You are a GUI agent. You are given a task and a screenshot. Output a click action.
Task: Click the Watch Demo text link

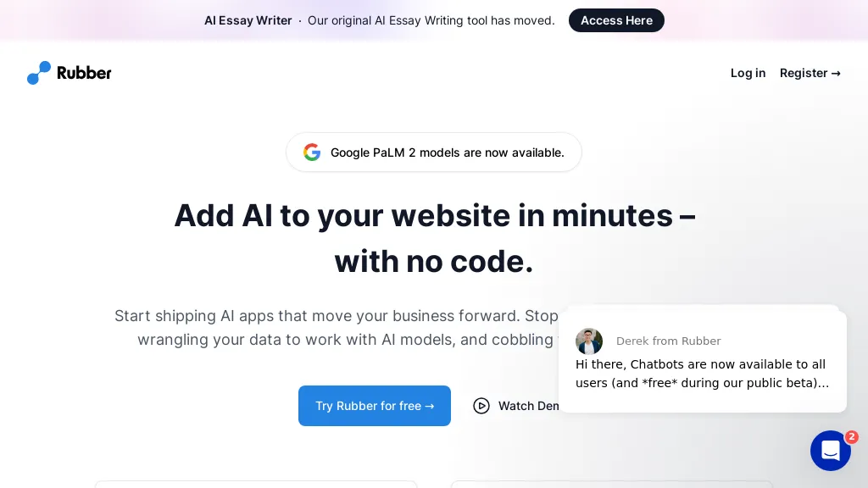coord(527,406)
